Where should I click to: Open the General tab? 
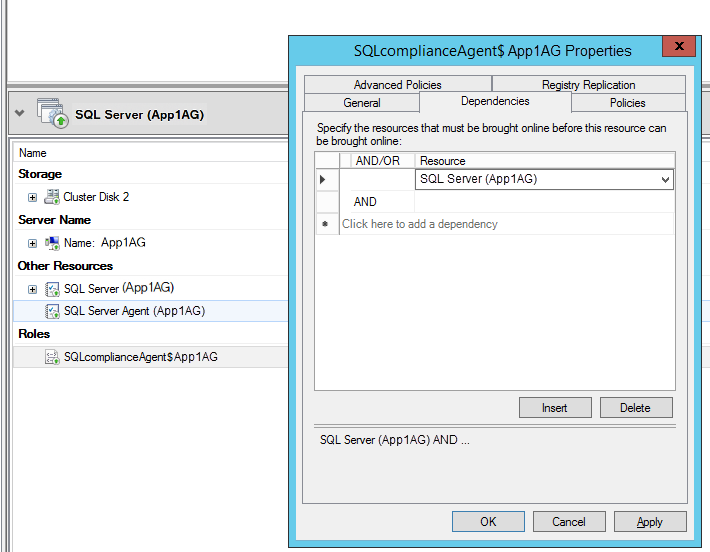tap(362, 103)
